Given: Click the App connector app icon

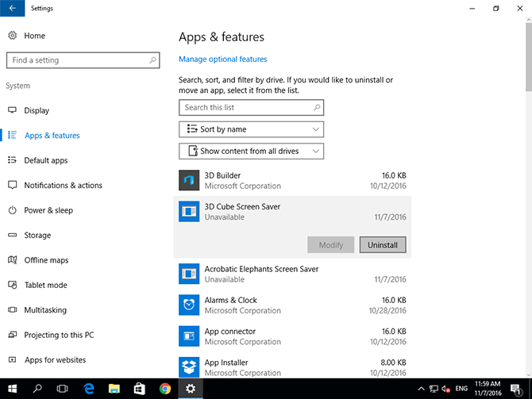Looking at the screenshot, I should tap(189, 336).
